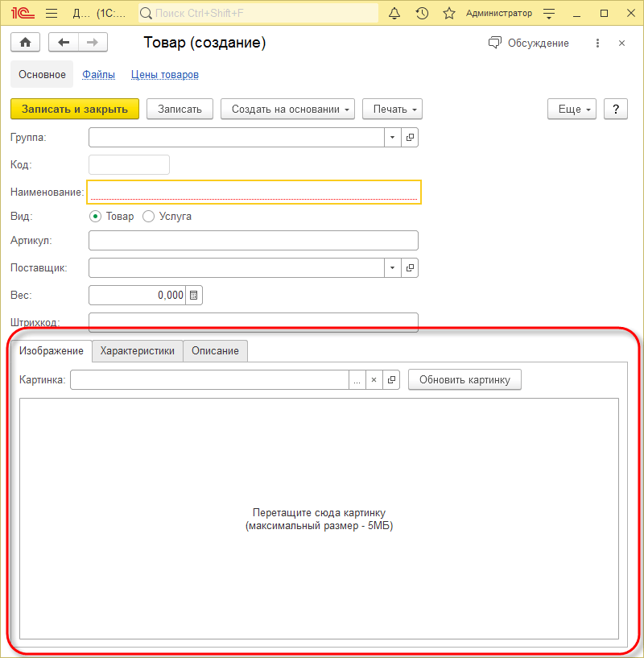Viewport: 644px width, 658px height.
Task: Navigate back with the left arrow
Action: coord(64,43)
